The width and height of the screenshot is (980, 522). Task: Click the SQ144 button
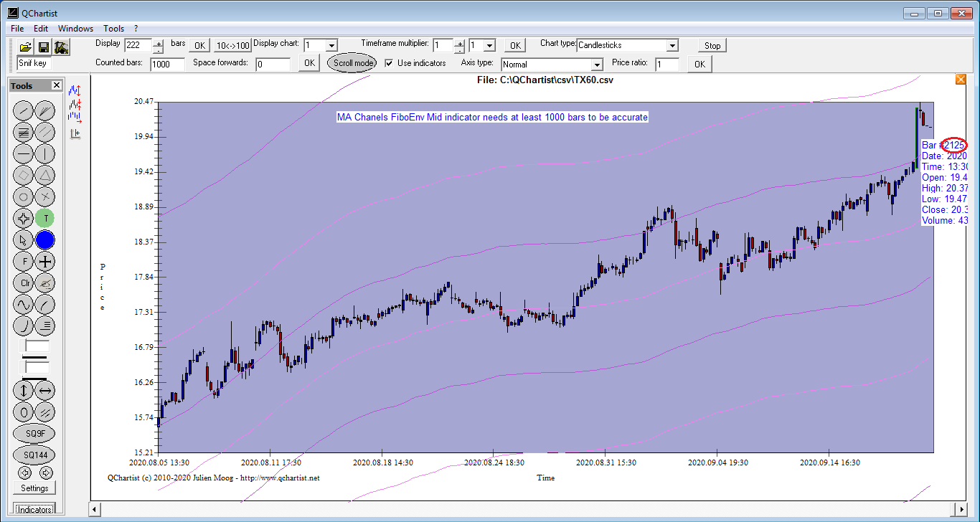34,455
